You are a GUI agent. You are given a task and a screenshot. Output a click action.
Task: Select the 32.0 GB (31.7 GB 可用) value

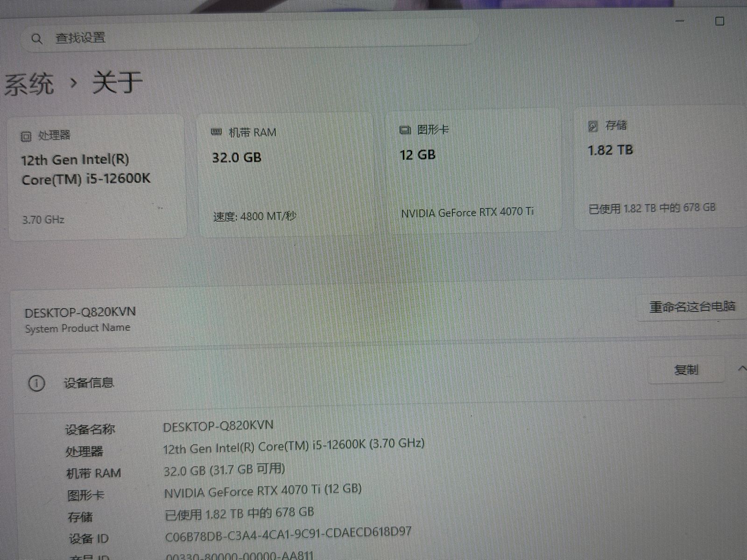(224, 469)
